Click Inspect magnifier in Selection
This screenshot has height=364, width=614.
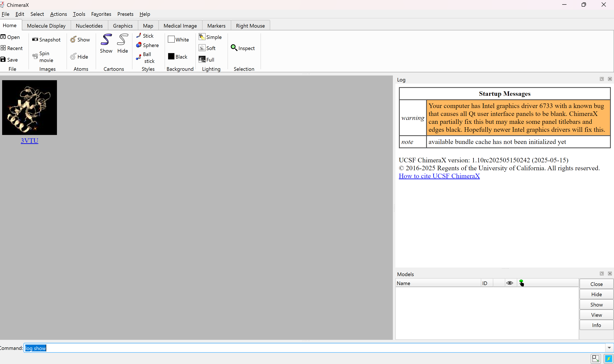pyautogui.click(x=234, y=48)
